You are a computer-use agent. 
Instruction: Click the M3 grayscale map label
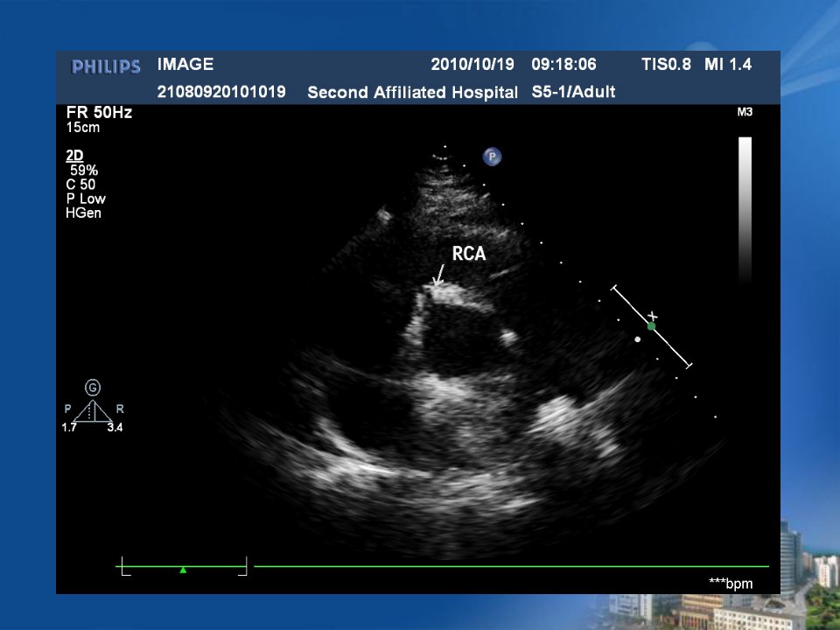(745, 112)
